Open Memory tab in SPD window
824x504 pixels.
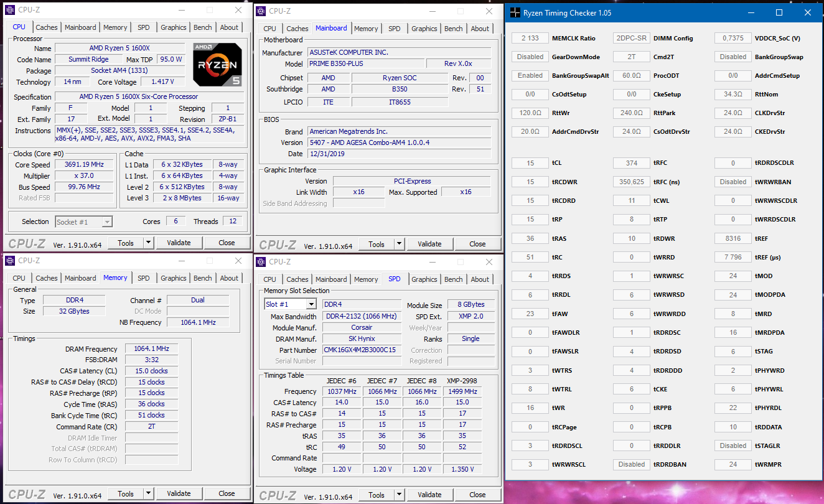(366, 279)
